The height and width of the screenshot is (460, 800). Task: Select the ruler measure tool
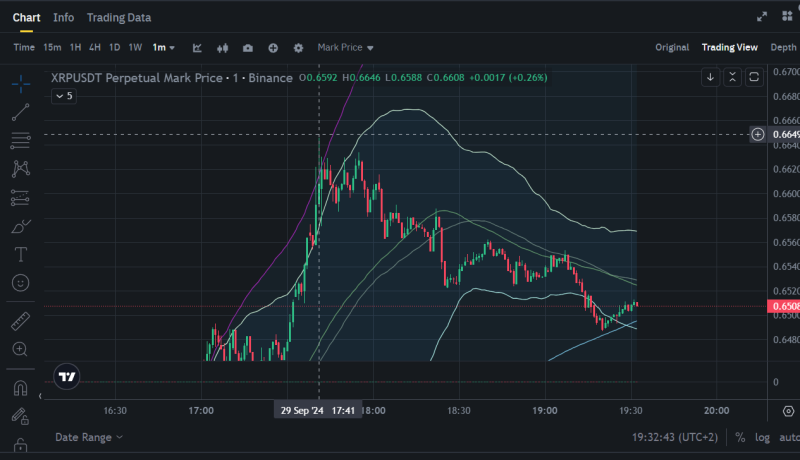pos(20,321)
